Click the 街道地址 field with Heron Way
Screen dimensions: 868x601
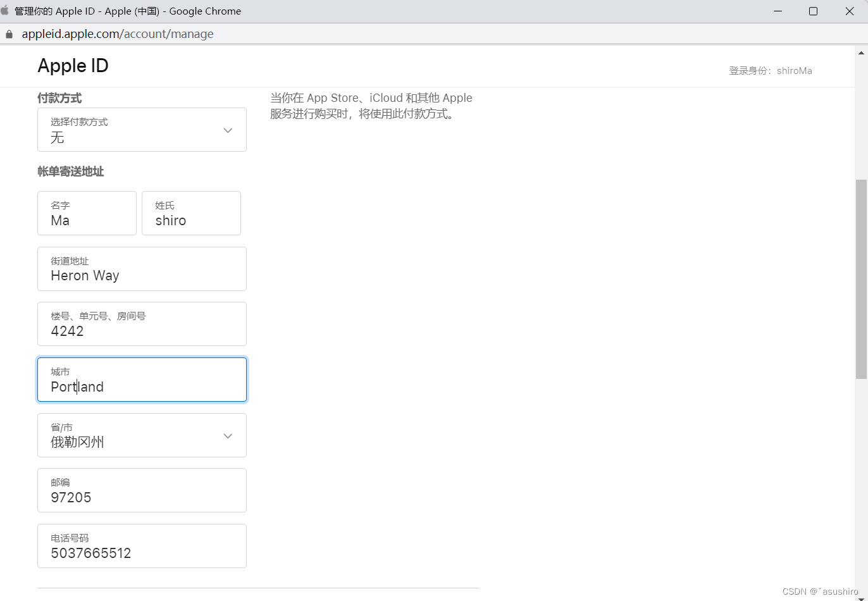[142, 269]
